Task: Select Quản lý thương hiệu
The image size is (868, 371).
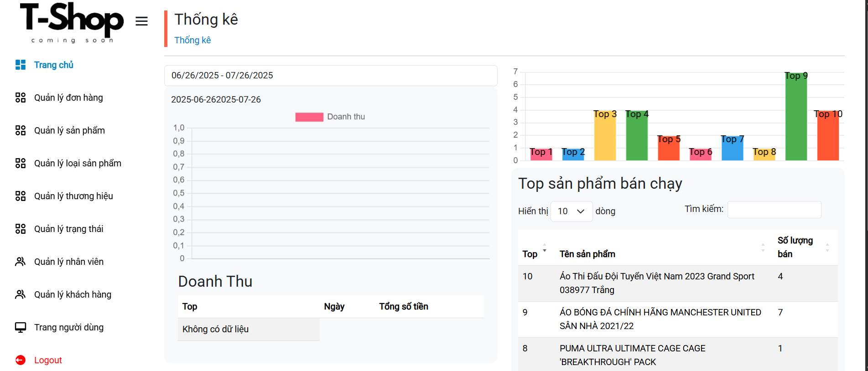Action: pyautogui.click(x=73, y=196)
